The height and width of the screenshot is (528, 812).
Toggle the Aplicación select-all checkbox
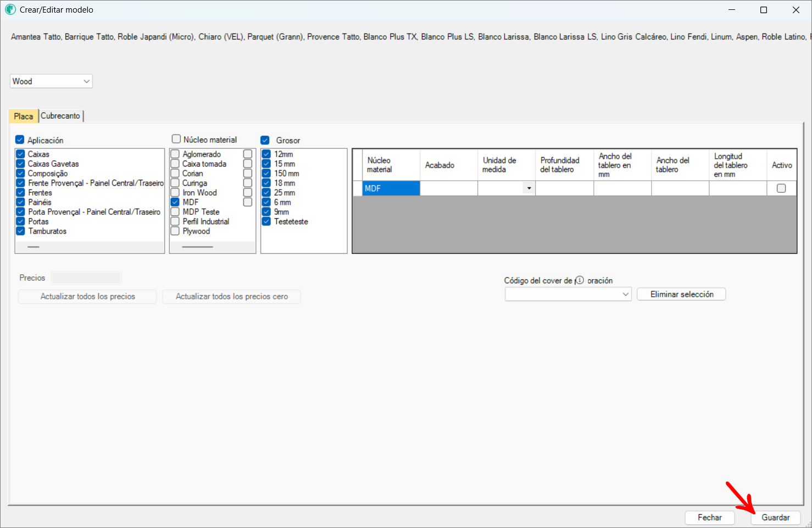tap(20, 140)
